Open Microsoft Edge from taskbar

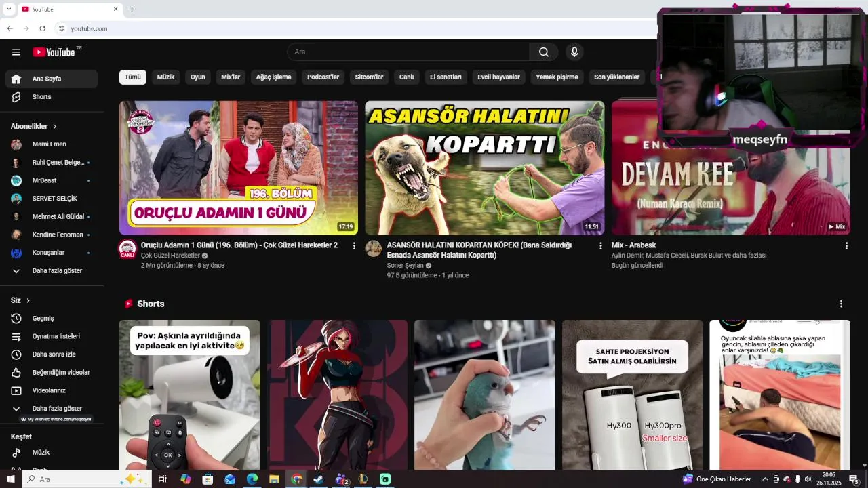click(252, 479)
